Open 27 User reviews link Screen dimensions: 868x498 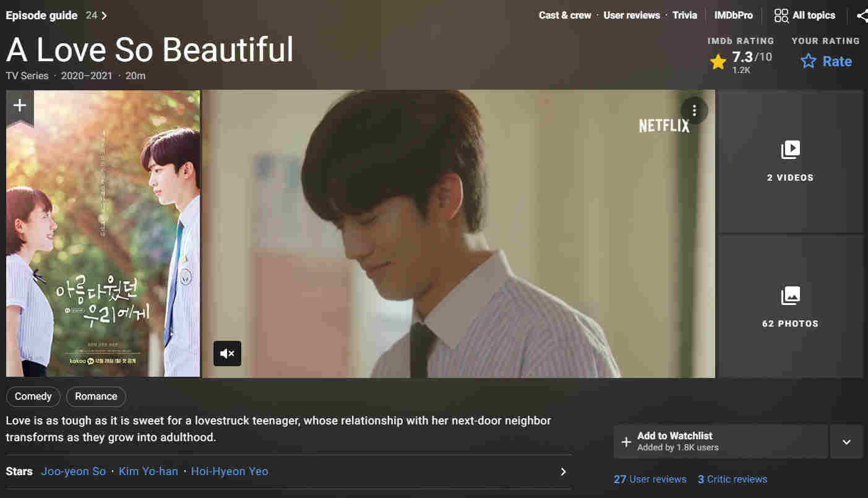pos(650,479)
